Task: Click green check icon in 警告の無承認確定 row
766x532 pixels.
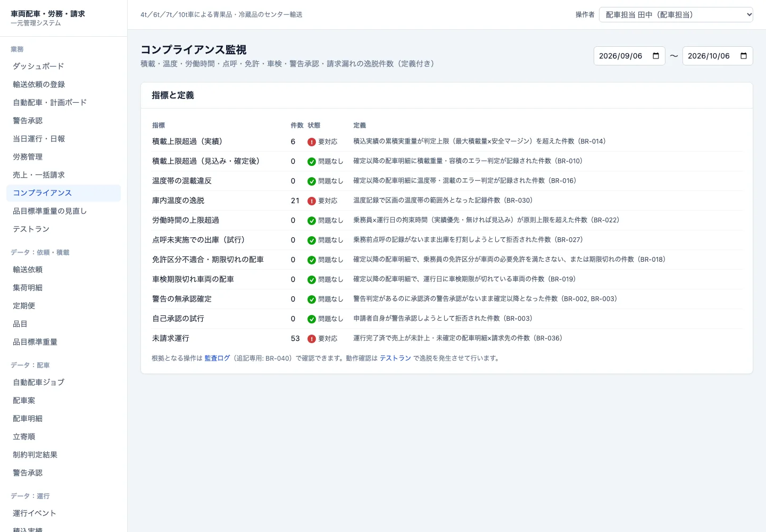Action: pyautogui.click(x=312, y=300)
